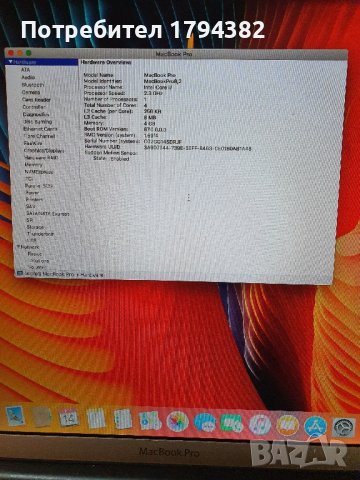The width and height of the screenshot is (360, 480).
Task: Select Controller in the sidebar
Action: coord(34,107)
